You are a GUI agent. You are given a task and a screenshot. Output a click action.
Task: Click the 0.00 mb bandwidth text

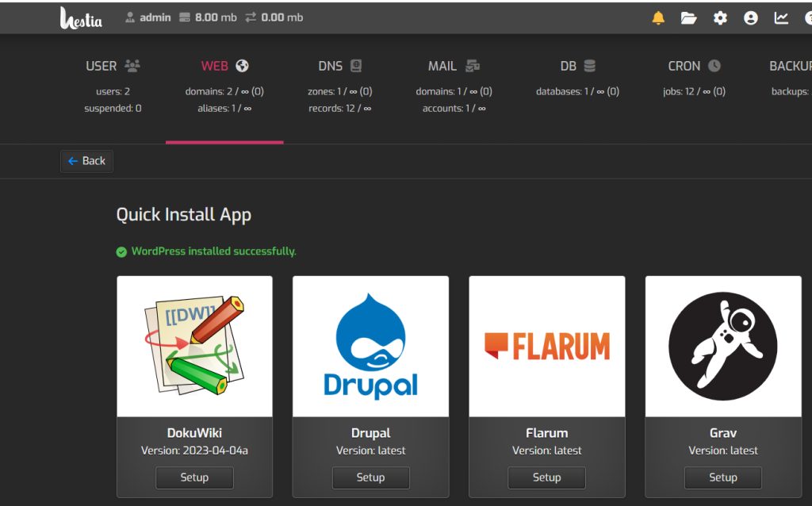coord(282,17)
